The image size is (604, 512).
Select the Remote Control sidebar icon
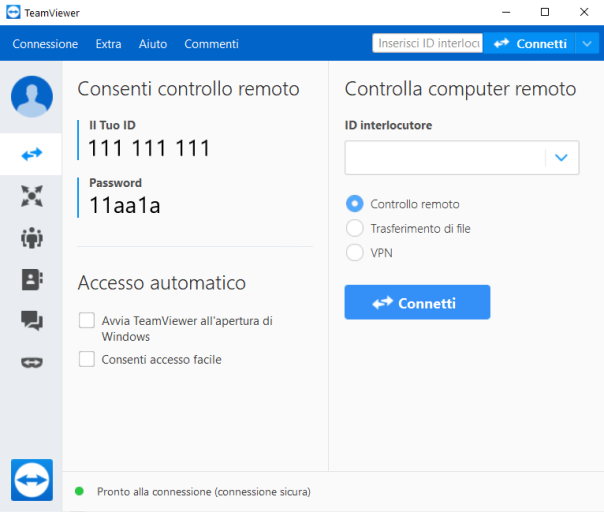[x=31, y=154]
